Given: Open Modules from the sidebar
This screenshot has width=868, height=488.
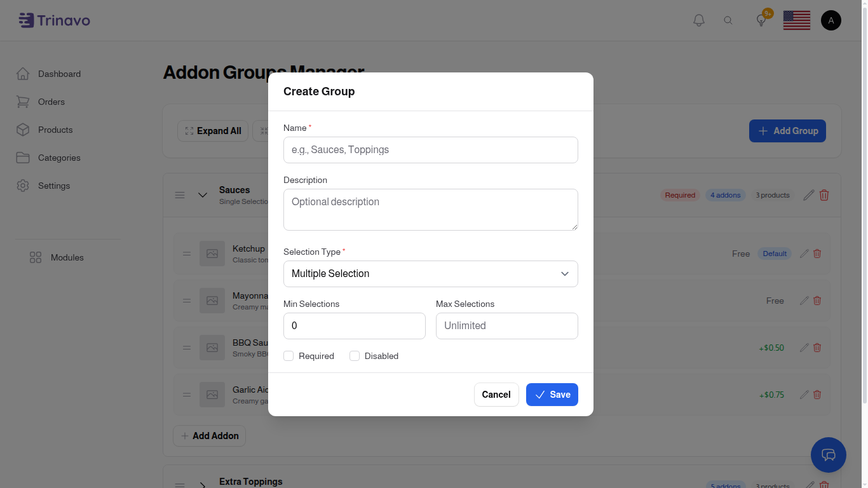Looking at the screenshot, I should click(67, 257).
